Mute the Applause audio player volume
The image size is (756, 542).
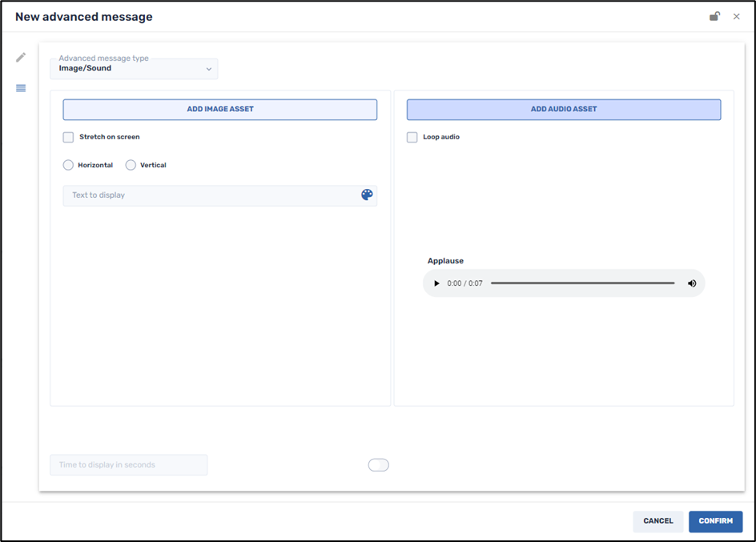point(691,283)
